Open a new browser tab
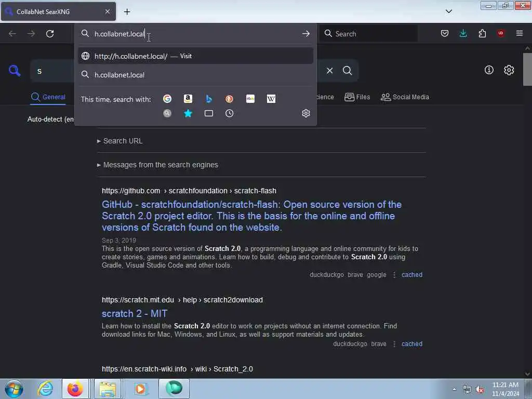The image size is (532, 399). click(x=127, y=12)
